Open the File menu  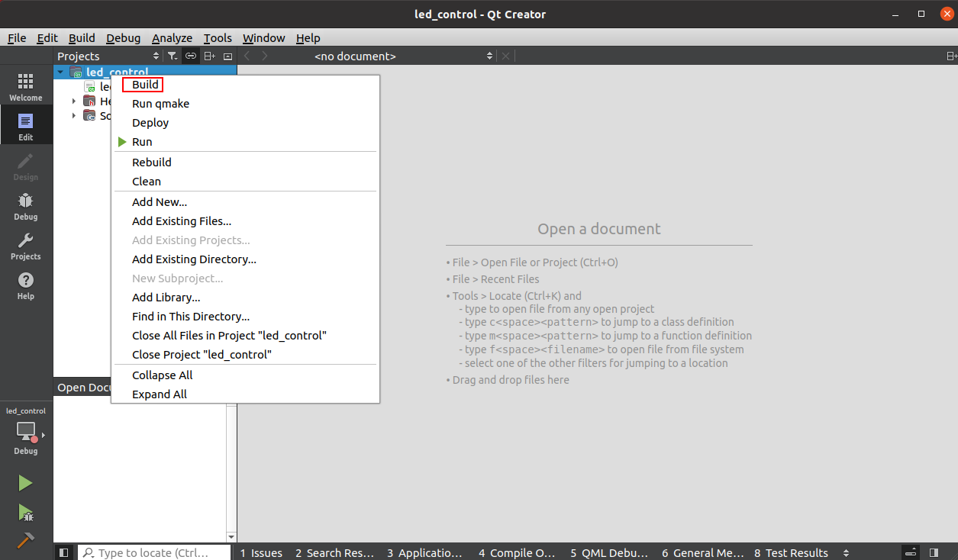pos(17,37)
